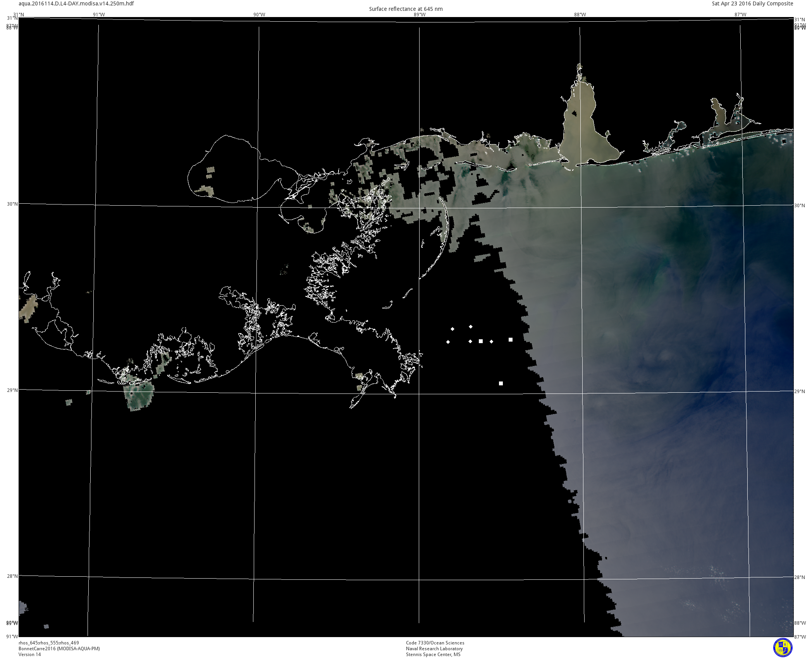
Task: Click the upper-left diamond in the marker cluster
Action: [x=452, y=329]
